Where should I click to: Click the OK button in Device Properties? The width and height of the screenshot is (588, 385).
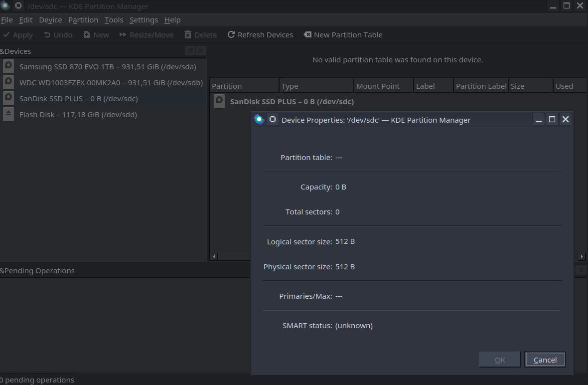pyautogui.click(x=499, y=360)
